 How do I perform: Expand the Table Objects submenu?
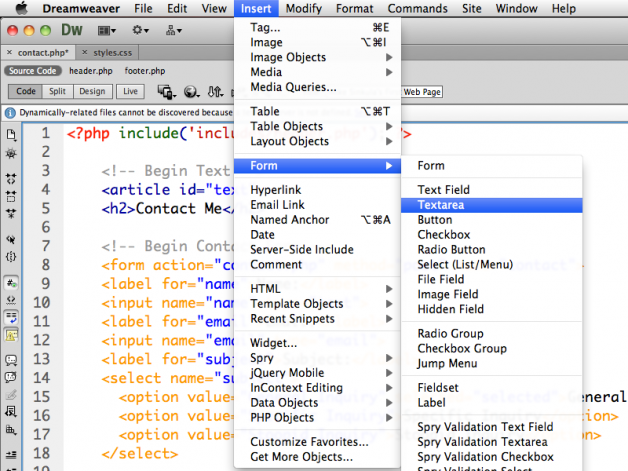[317, 127]
